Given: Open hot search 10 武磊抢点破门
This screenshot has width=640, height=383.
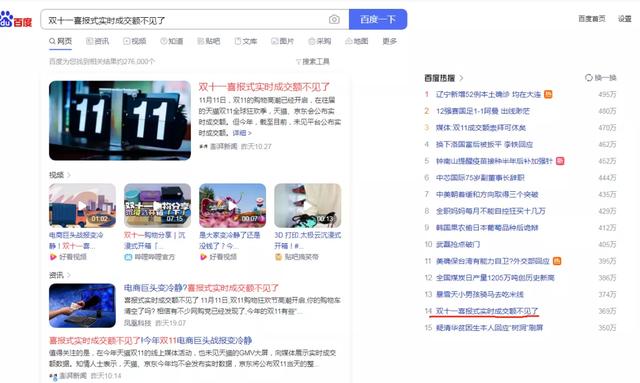Looking at the screenshot, I should pos(458,244).
